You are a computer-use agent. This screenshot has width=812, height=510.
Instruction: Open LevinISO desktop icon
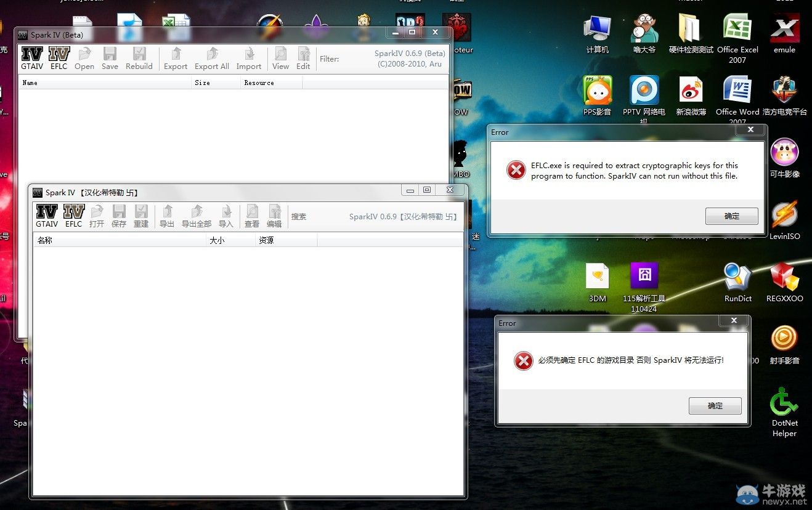(x=784, y=220)
